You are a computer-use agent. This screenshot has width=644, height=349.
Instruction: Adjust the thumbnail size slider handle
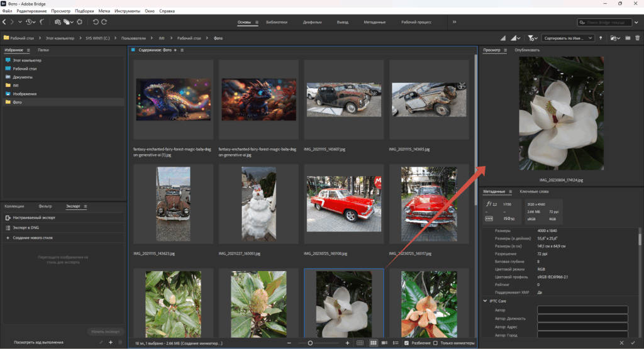pos(310,343)
